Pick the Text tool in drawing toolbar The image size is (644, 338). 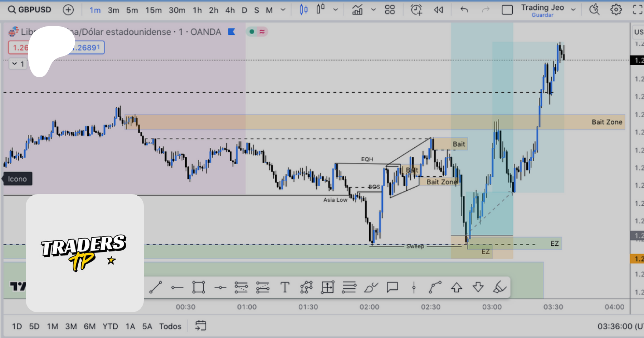click(285, 287)
